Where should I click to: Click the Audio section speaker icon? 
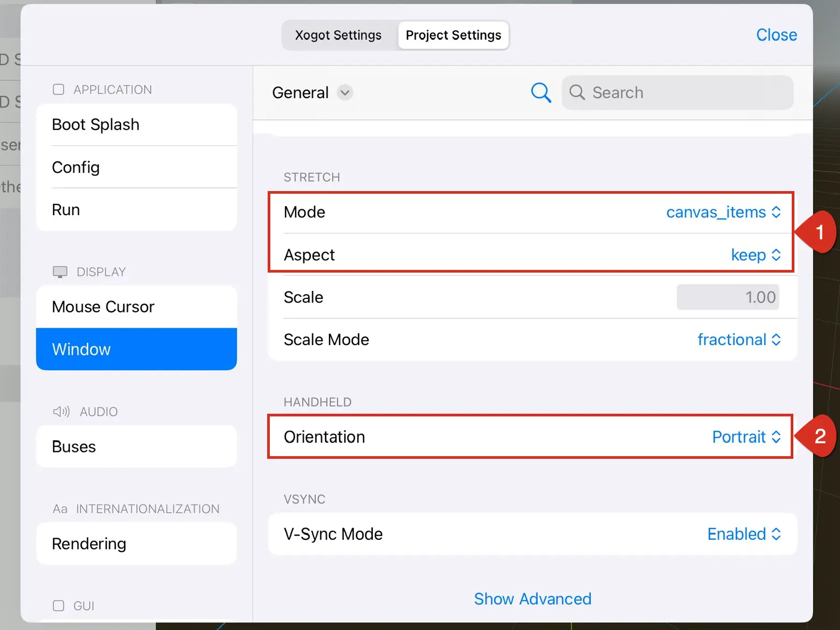(61, 412)
